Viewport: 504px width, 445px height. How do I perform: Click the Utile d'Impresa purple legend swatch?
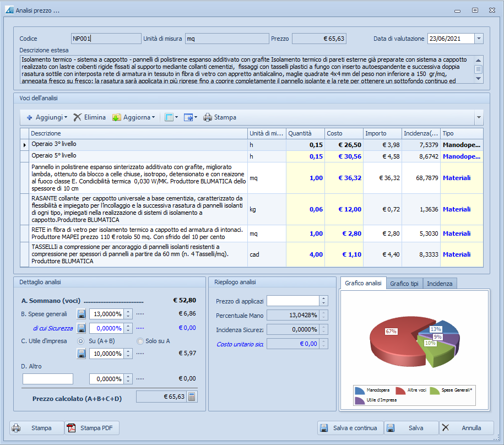[x=360, y=400]
